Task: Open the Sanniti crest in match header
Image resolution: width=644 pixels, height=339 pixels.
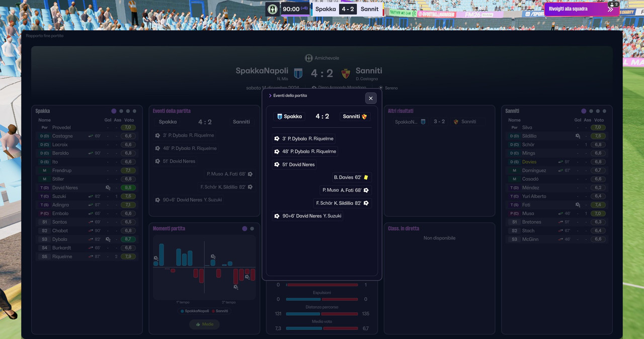Action: (x=346, y=74)
